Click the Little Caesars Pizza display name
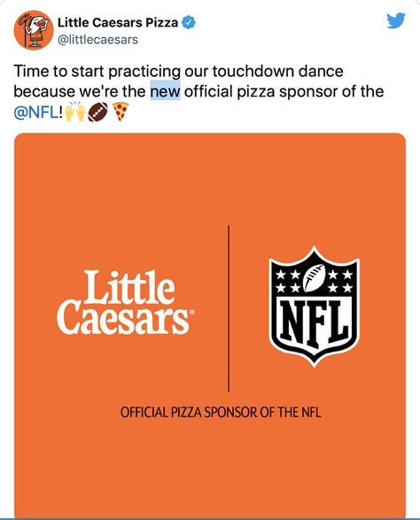 coord(118,22)
